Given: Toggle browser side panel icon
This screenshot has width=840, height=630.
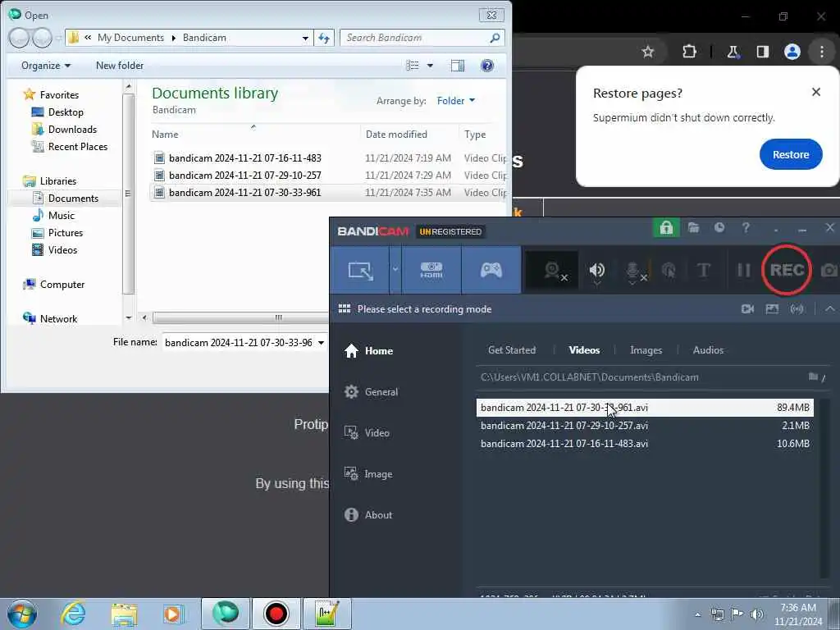Looking at the screenshot, I should pos(762,52).
